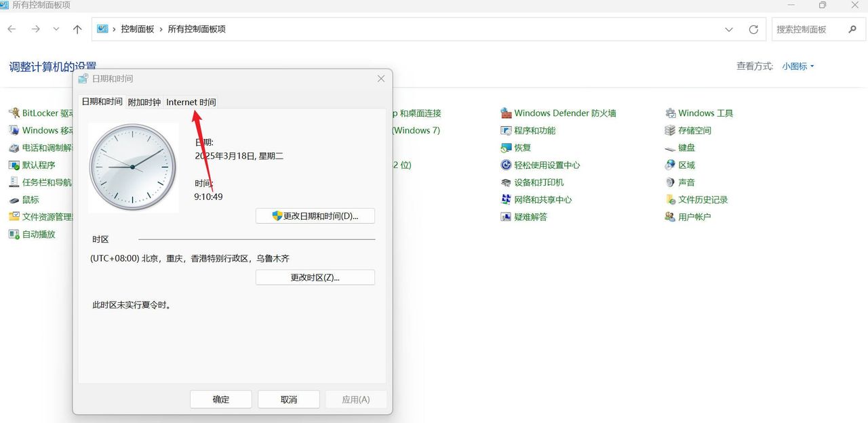868x423 pixels.
Task: Open Windows Defender Firewall icon
Action: pos(506,113)
